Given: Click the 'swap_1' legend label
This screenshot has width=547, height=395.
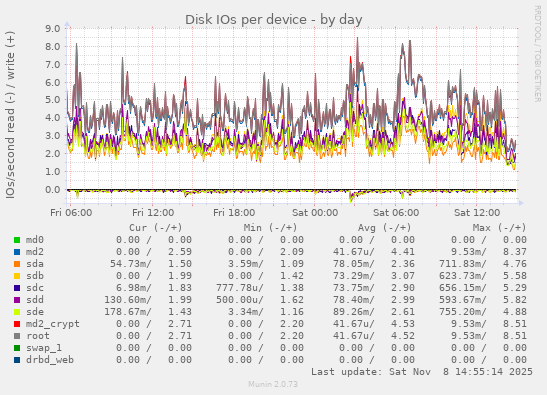Looking at the screenshot, I should (44, 348).
